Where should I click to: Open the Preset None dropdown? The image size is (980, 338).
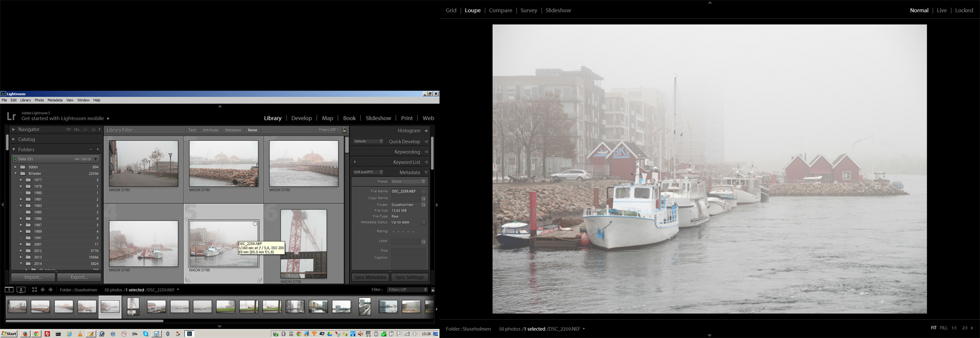(408, 181)
